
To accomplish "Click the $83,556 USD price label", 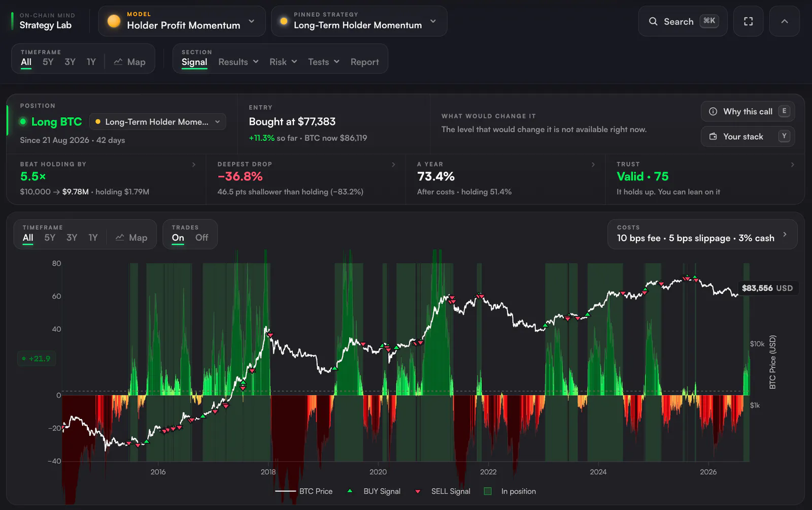I will click(x=767, y=288).
